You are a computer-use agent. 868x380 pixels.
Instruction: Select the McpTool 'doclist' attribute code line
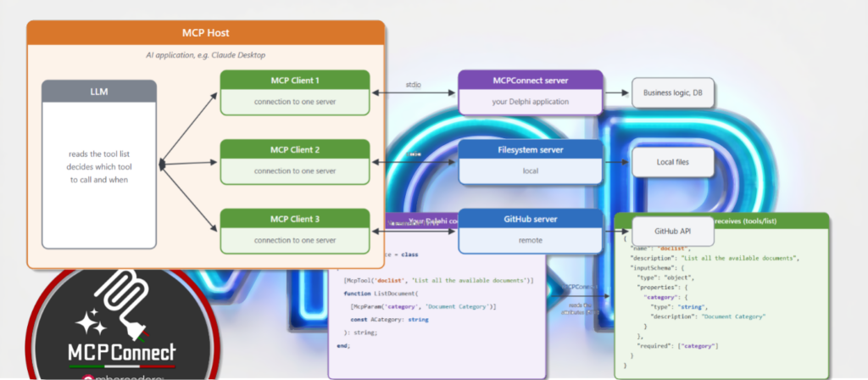438,281
